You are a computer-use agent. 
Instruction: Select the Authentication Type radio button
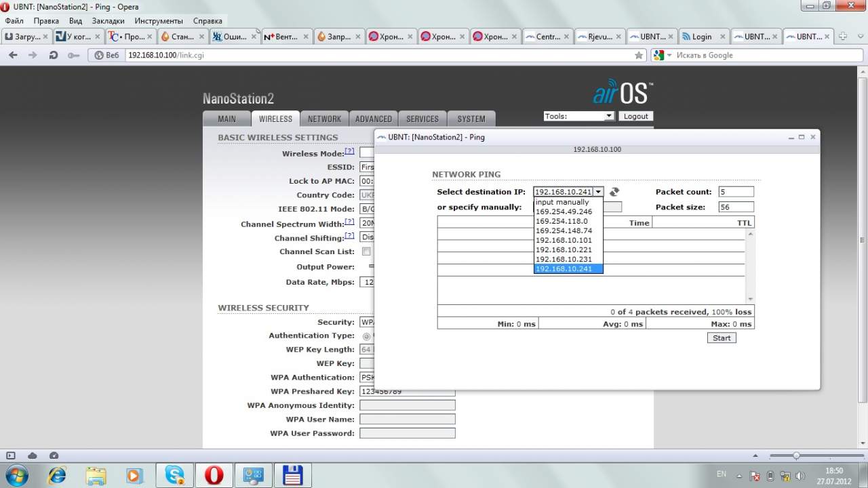click(367, 335)
